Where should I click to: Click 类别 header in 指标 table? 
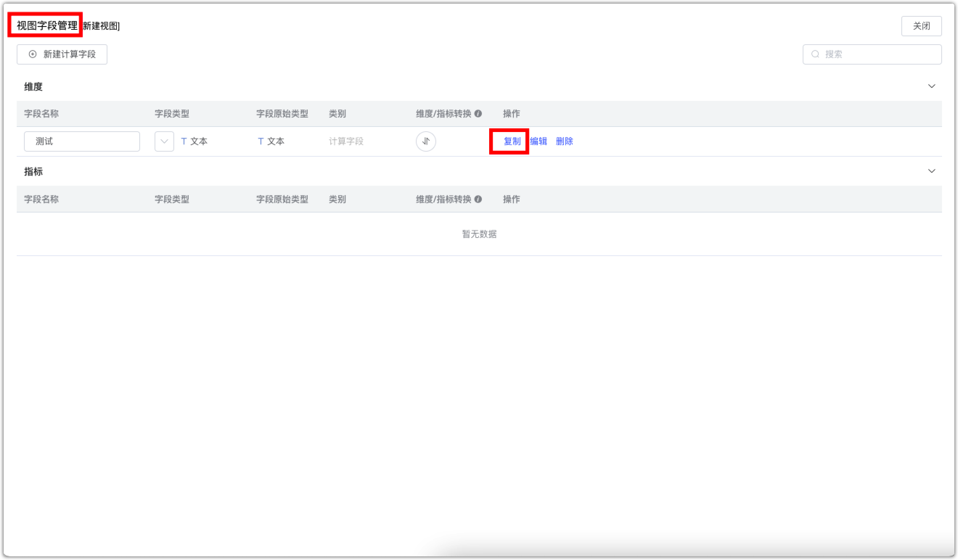[337, 199]
